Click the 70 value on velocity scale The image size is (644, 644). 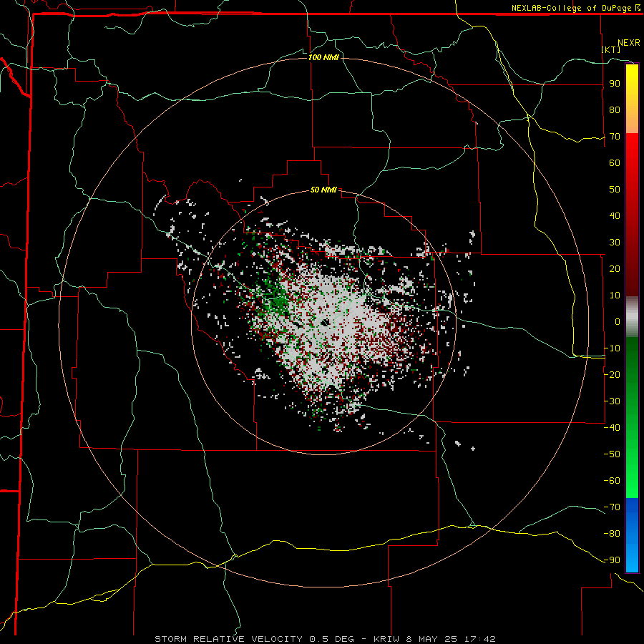tap(615, 137)
